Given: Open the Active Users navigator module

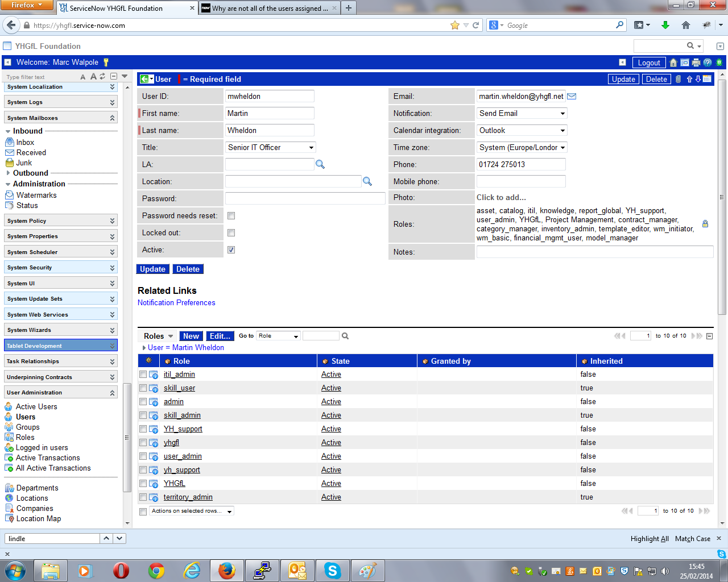Looking at the screenshot, I should click(x=36, y=406).
